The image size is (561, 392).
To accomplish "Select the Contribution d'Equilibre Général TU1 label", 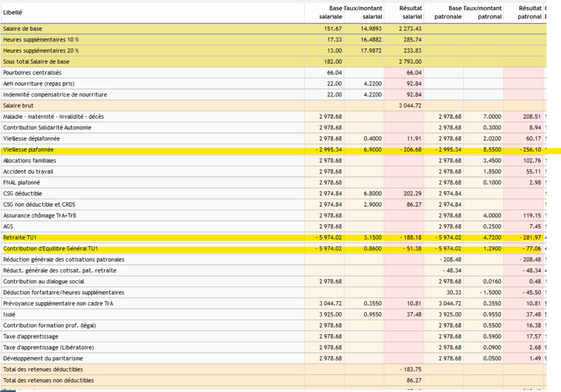I will pos(50,249).
